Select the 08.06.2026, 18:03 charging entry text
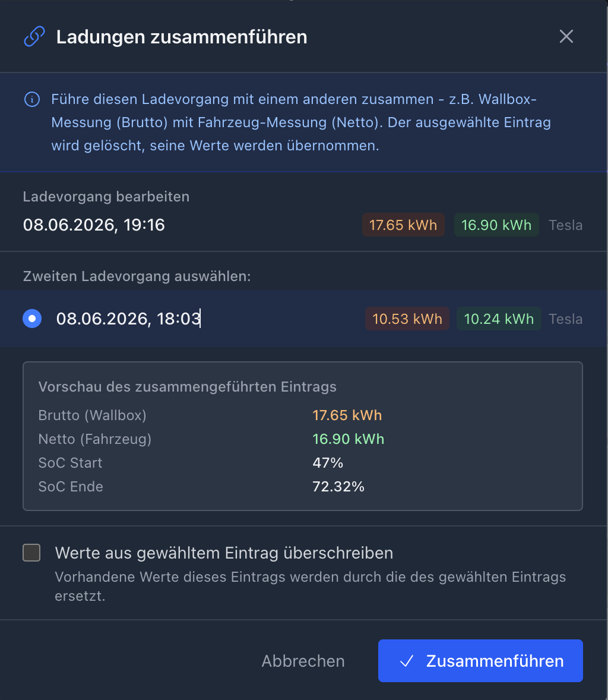This screenshot has height=700, width=608. tap(128, 319)
